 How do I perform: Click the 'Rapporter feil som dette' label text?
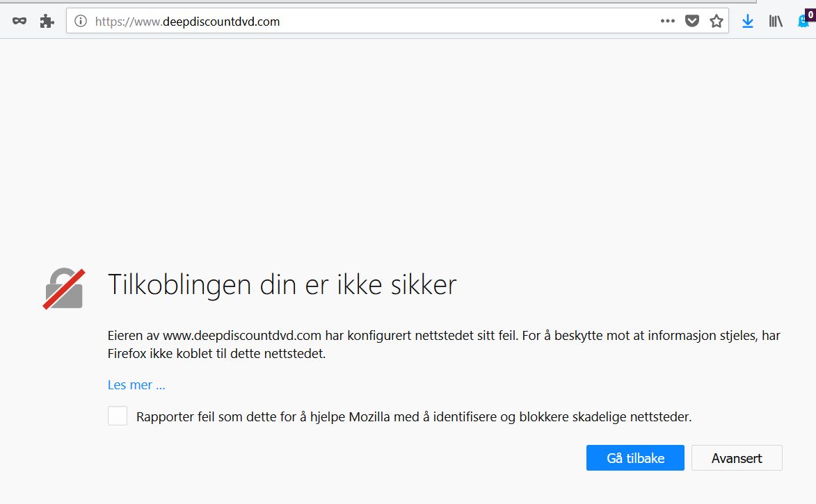tap(414, 416)
